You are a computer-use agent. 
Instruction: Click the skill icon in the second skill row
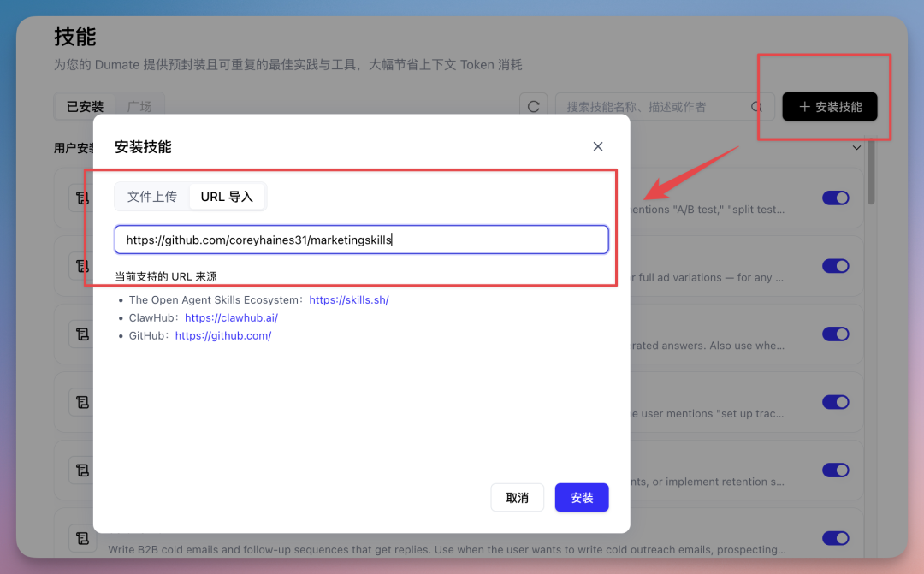click(82, 266)
